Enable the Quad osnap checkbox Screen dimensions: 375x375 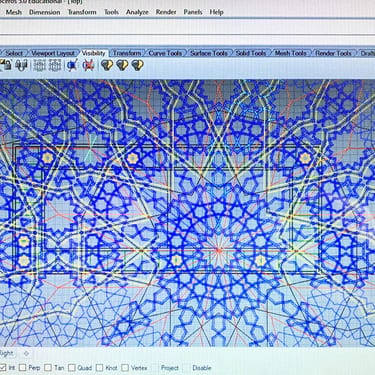72,368
